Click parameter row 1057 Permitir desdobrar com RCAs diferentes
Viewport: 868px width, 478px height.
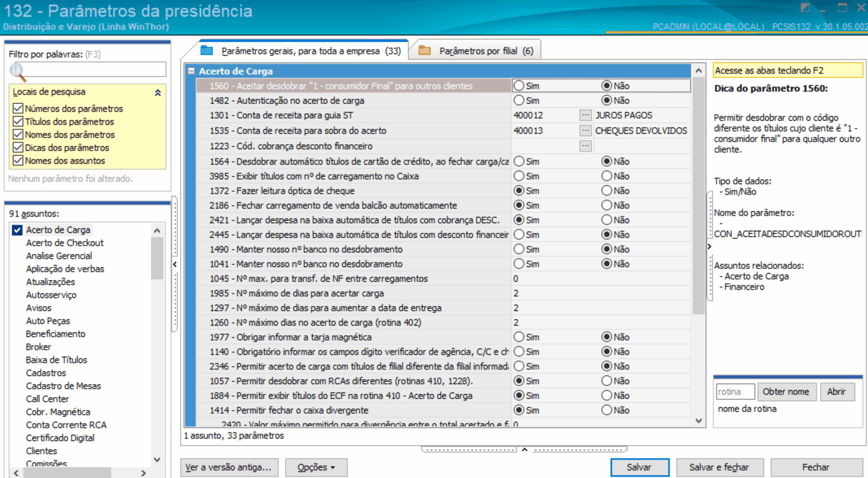point(443,381)
